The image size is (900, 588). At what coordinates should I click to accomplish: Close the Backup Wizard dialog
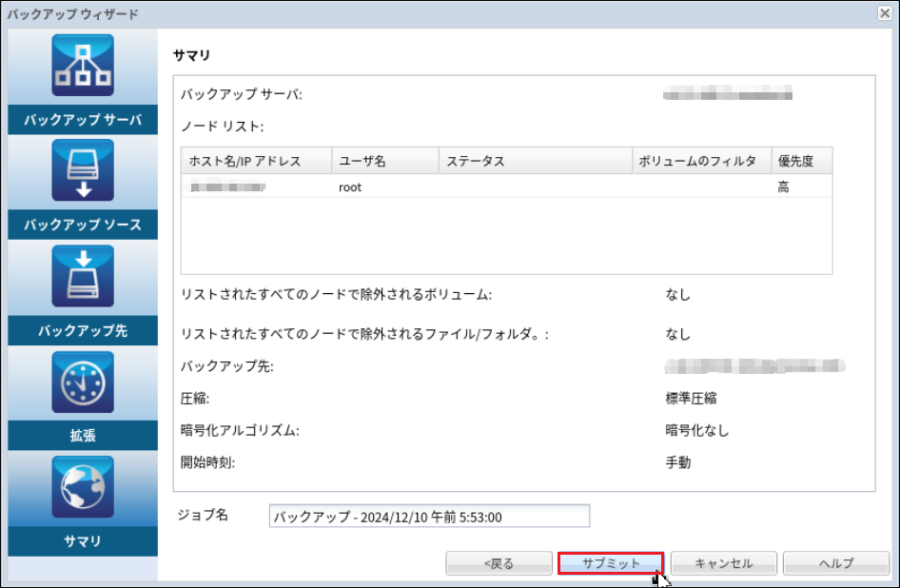(x=885, y=13)
